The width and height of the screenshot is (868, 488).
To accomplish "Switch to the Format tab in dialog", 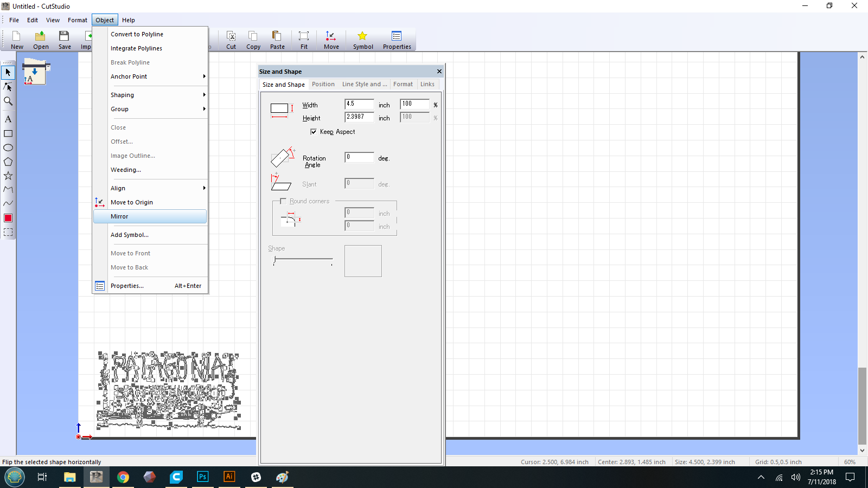I will point(403,84).
